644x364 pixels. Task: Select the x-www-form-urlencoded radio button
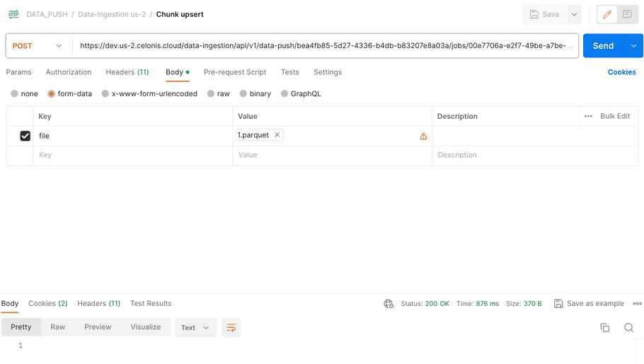coord(105,93)
